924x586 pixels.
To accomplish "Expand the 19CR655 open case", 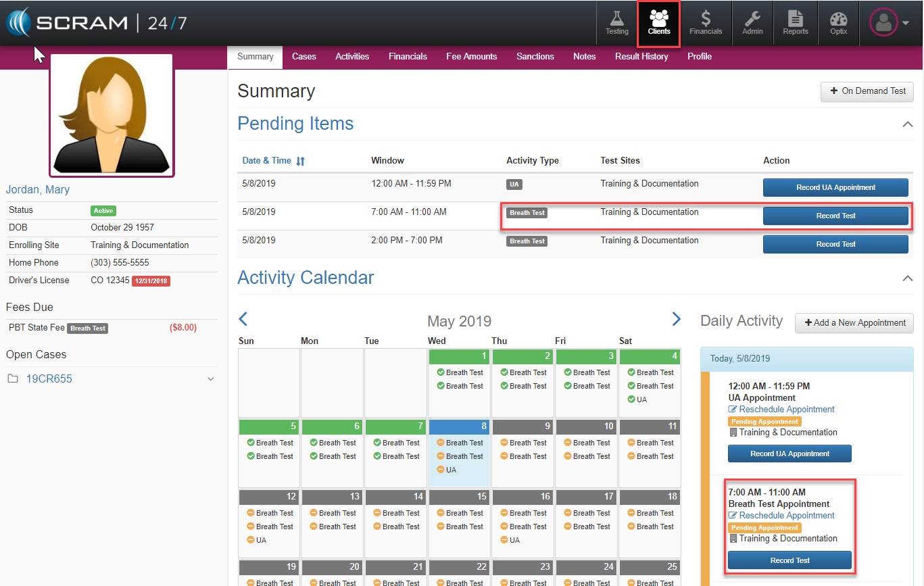I will 210,379.
